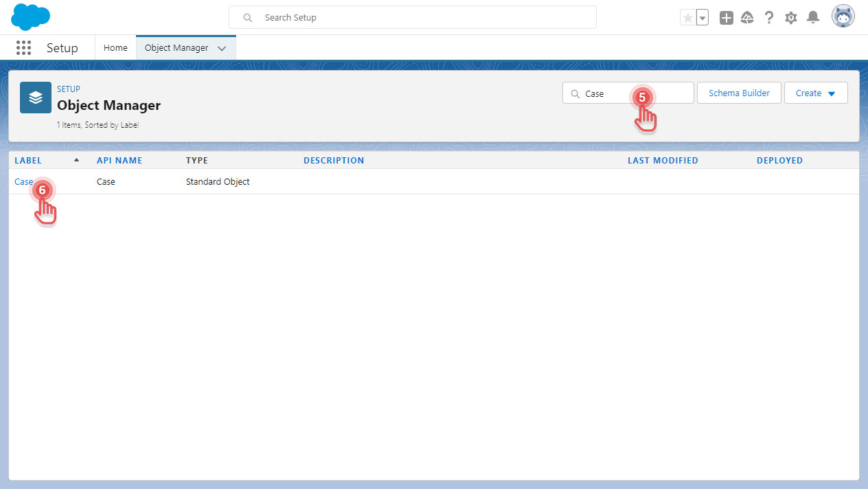Open your user avatar profile
868x489 pixels.
(843, 16)
